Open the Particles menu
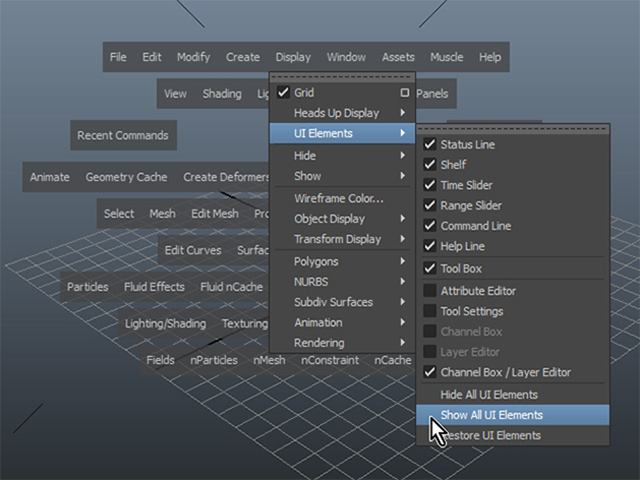Image resolution: width=640 pixels, height=480 pixels. pyautogui.click(x=87, y=287)
